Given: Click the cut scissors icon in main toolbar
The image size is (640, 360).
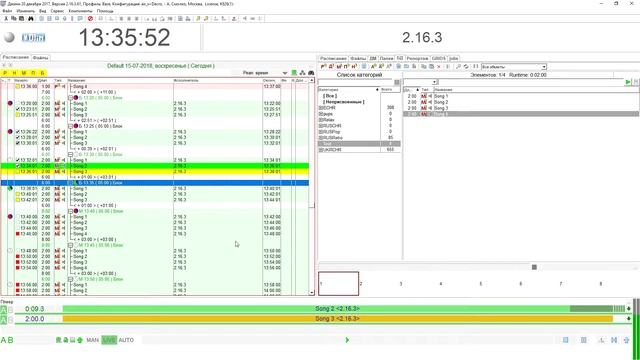Looking at the screenshot, I should pos(6,19).
